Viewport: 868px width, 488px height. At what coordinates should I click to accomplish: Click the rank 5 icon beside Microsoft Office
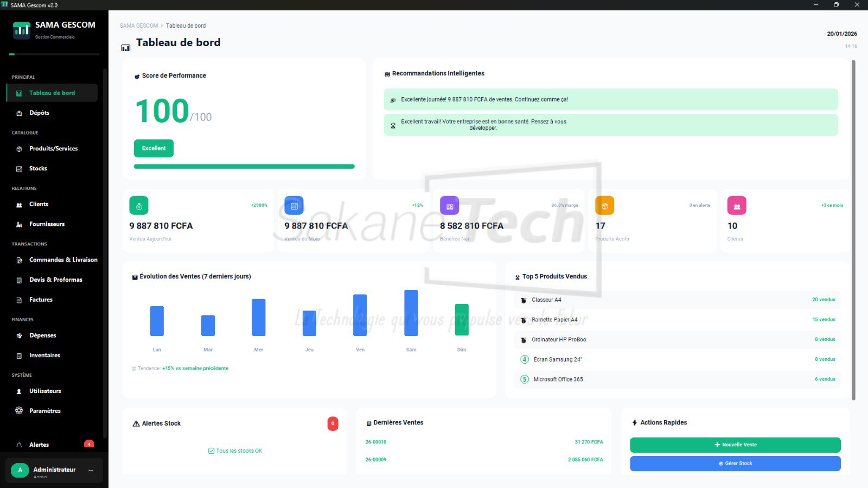pyautogui.click(x=525, y=379)
